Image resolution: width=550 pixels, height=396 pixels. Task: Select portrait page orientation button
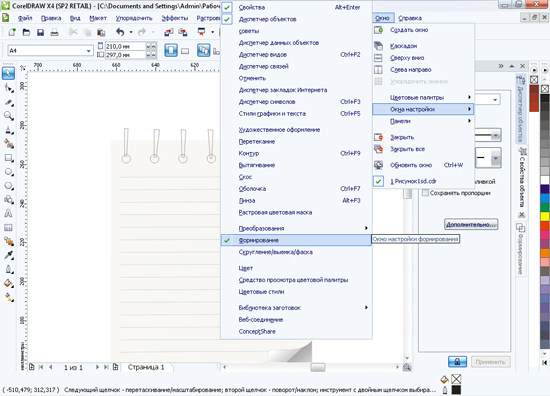171,50
